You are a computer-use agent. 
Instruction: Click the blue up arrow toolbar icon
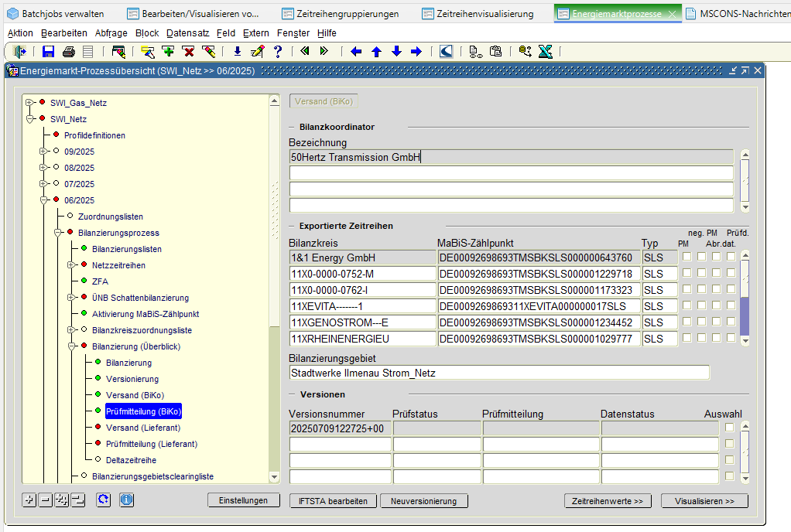[376, 52]
